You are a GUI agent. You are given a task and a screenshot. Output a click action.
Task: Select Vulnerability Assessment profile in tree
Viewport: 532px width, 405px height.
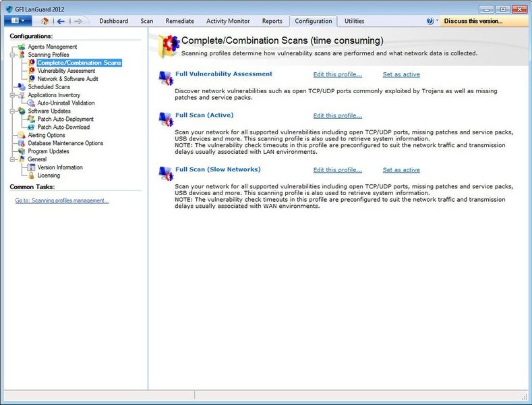(x=66, y=71)
